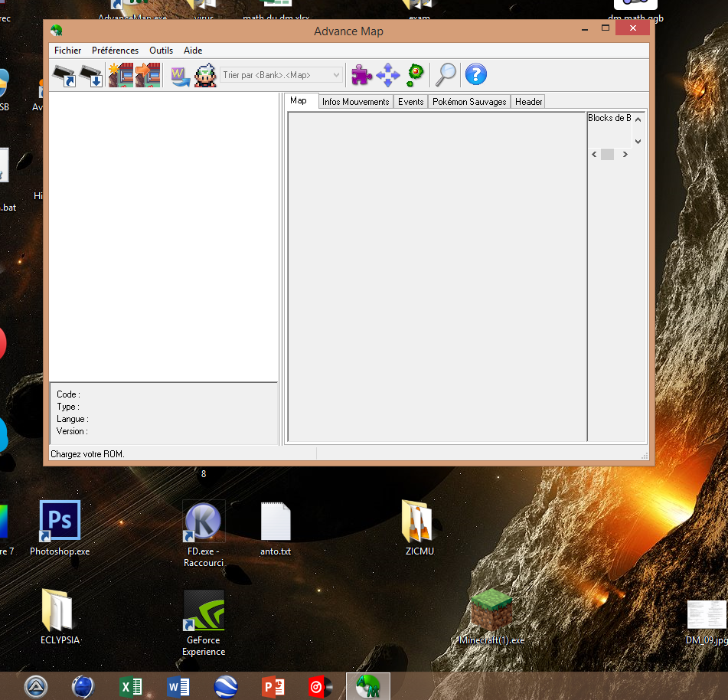Click the save ROM cartridge icon

[91, 75]
